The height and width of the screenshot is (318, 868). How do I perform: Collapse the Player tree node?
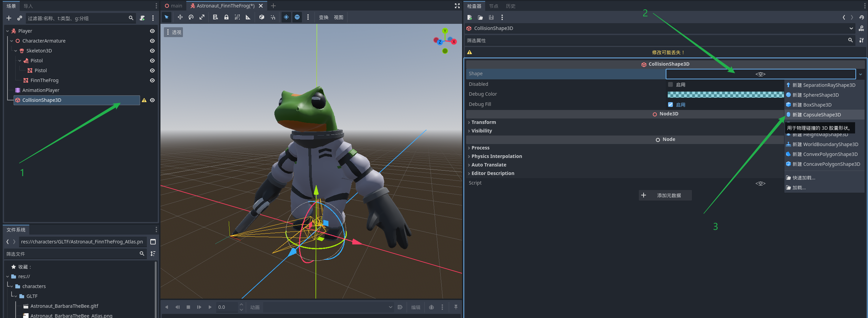[7, 31]
